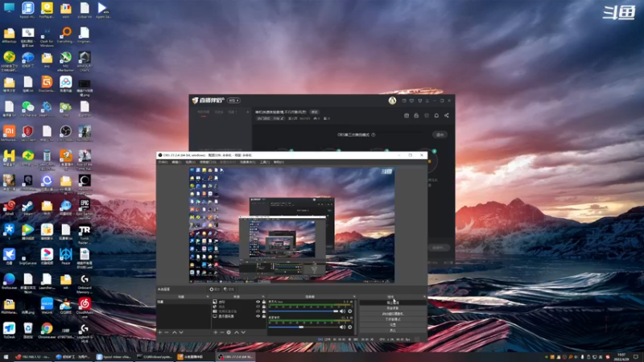Move the scene down in Scenes panel
The width and height of the screenshot is (644, 362).
180,332
